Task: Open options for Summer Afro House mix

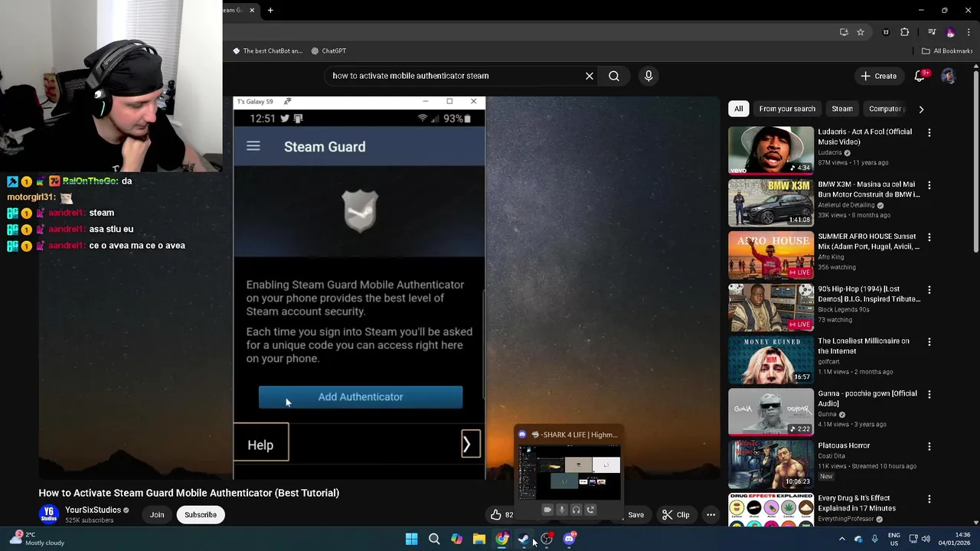Action: tap(929, 237)
